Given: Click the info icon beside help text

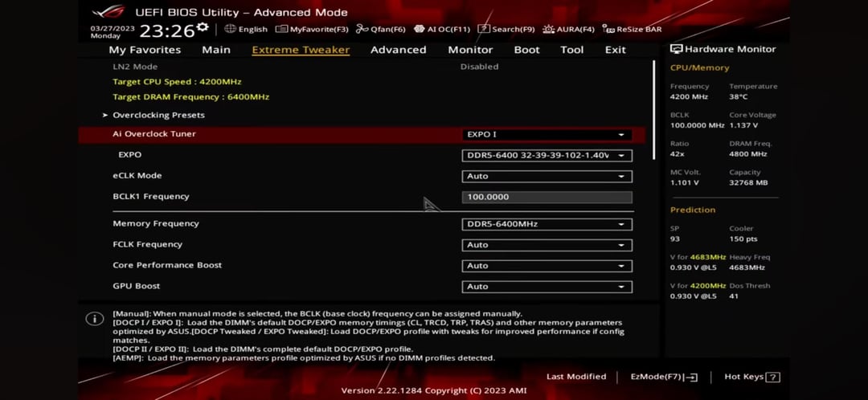Looking at the screenshot, I should [94, 319].
